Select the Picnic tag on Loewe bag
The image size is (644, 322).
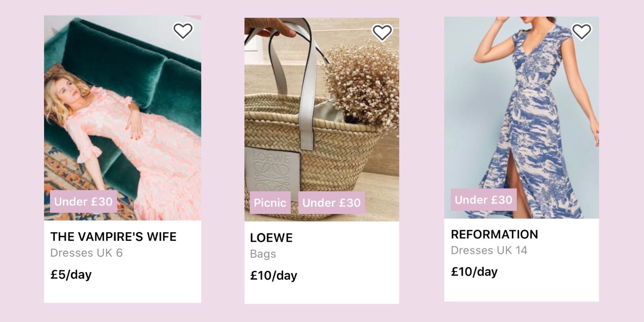tap(270, 203)
